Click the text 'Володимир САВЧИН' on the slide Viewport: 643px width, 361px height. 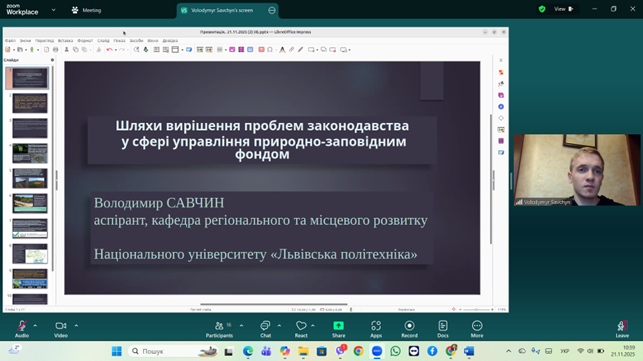tap(159, 203)
